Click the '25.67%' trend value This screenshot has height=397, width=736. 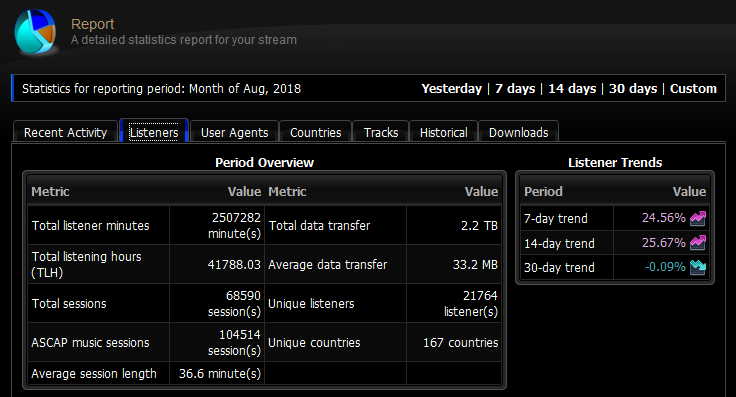pos(664,243)
